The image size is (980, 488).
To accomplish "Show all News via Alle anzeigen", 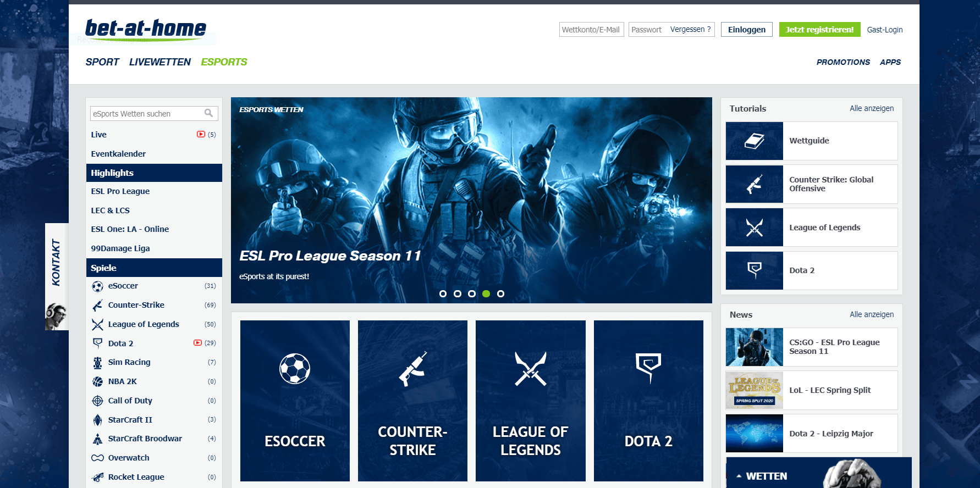I will (x=872, y=314).
